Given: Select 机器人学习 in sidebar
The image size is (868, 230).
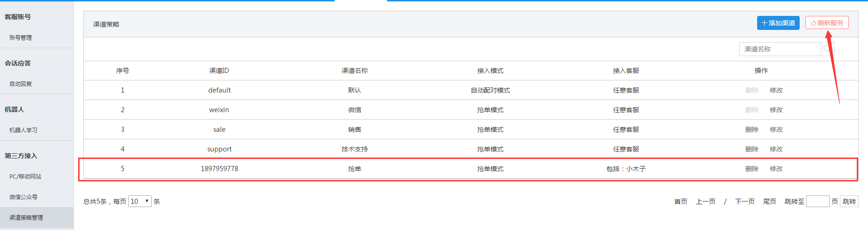Looking at the screenshot, I should [23, 130].
